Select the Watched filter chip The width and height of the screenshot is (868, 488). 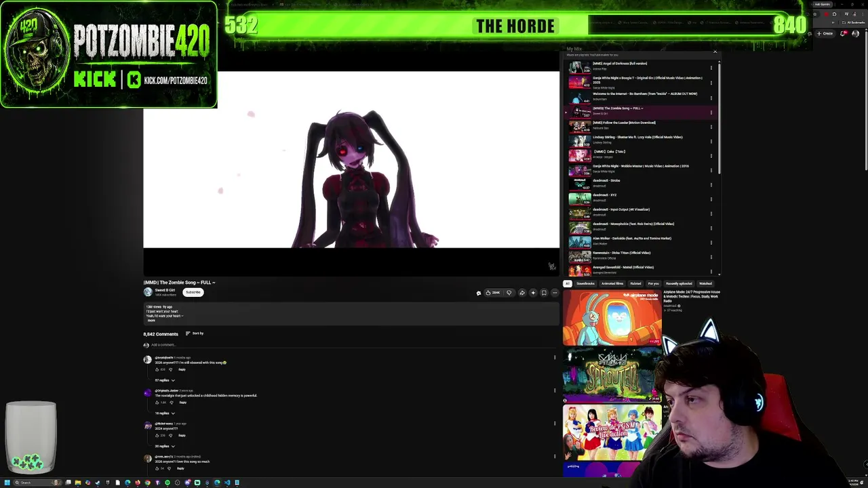pos(705,284)
